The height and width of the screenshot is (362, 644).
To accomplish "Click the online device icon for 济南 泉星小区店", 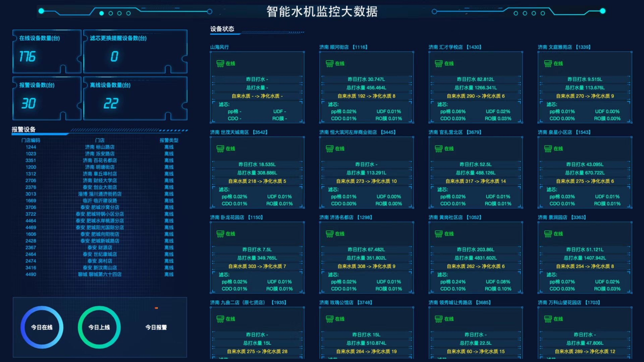I will pos(548,149).
